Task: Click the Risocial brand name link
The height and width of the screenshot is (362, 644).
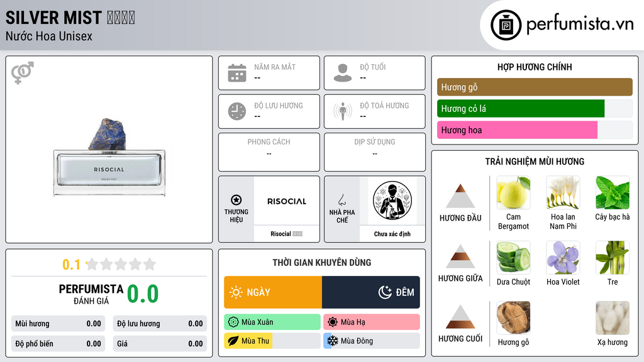Action: [286, 234]
